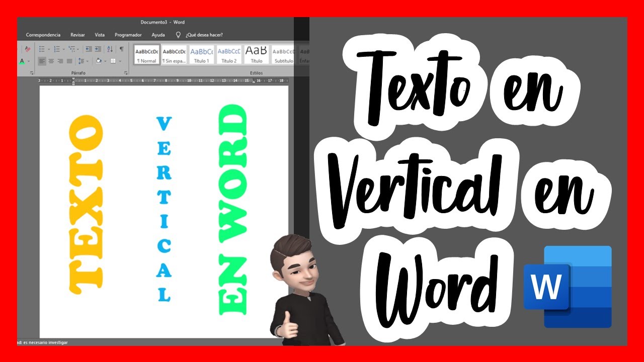Justify the paragraph text
This screenshot has height=362, width=644.
[69, 61]
